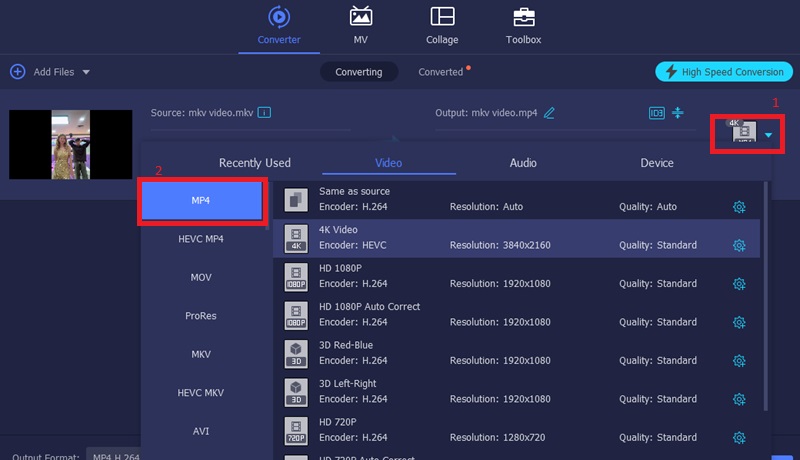Switch to the Converting tab
Viewport: 800px width, 460px height.
[359, 72]
